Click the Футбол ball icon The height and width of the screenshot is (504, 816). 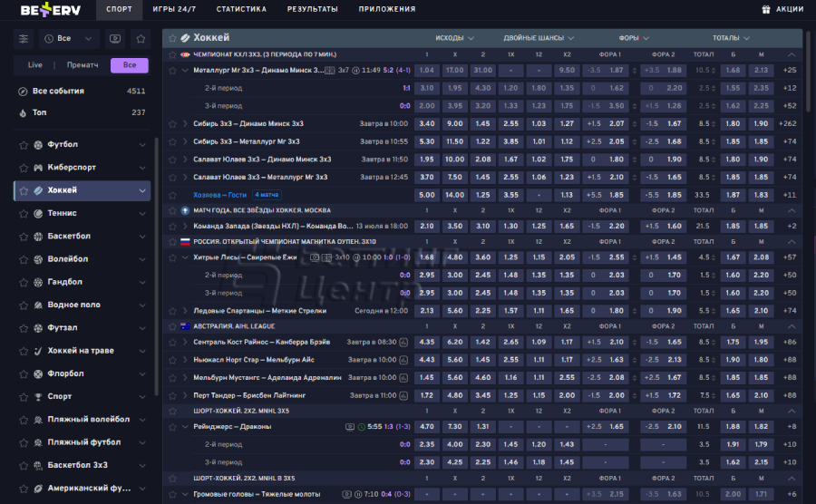[x=38, y=145]
